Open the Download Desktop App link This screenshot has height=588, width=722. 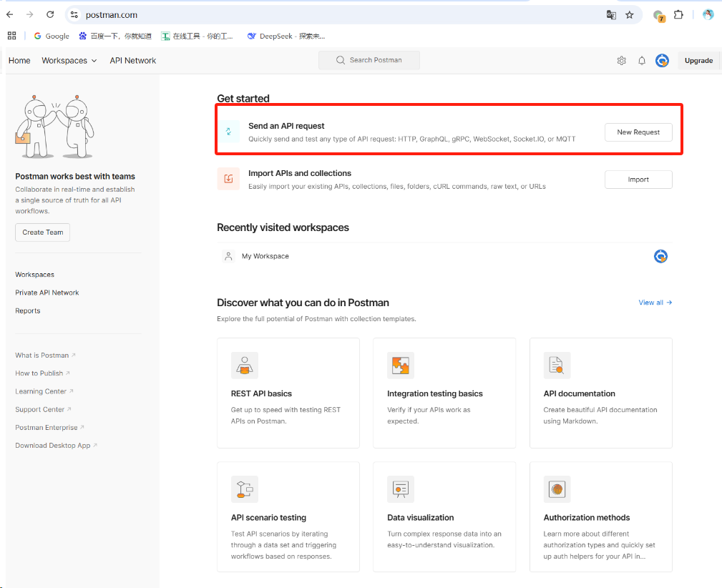tap(57, 445)
